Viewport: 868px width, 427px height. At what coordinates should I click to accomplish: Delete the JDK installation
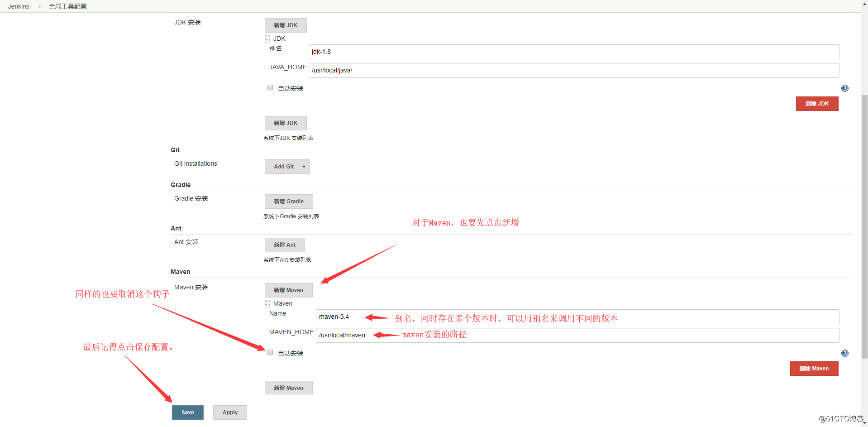point(817,104)
